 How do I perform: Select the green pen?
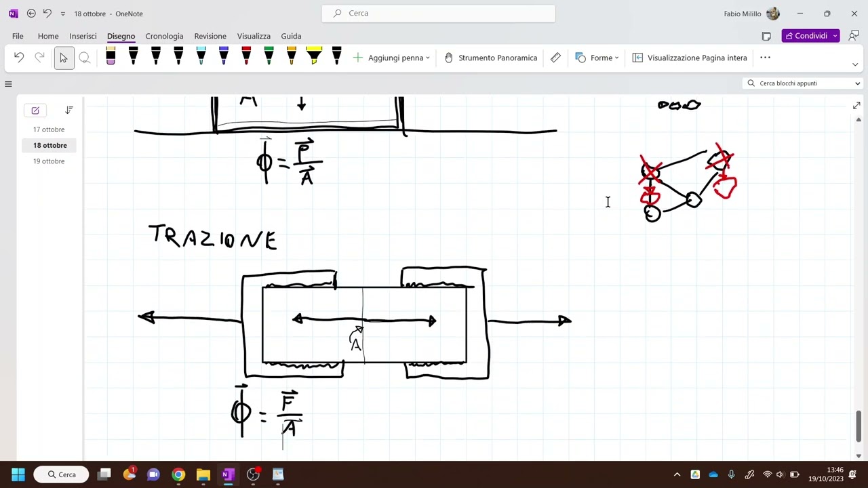[x=269, y=56]
